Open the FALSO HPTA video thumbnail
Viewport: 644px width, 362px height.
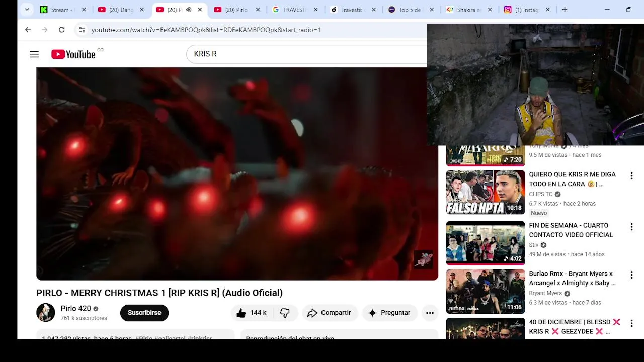point(486,193)
